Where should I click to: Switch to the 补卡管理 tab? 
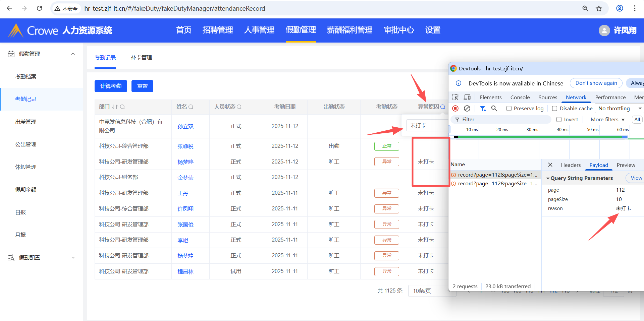pyautogui.click(x=141, y=58)
